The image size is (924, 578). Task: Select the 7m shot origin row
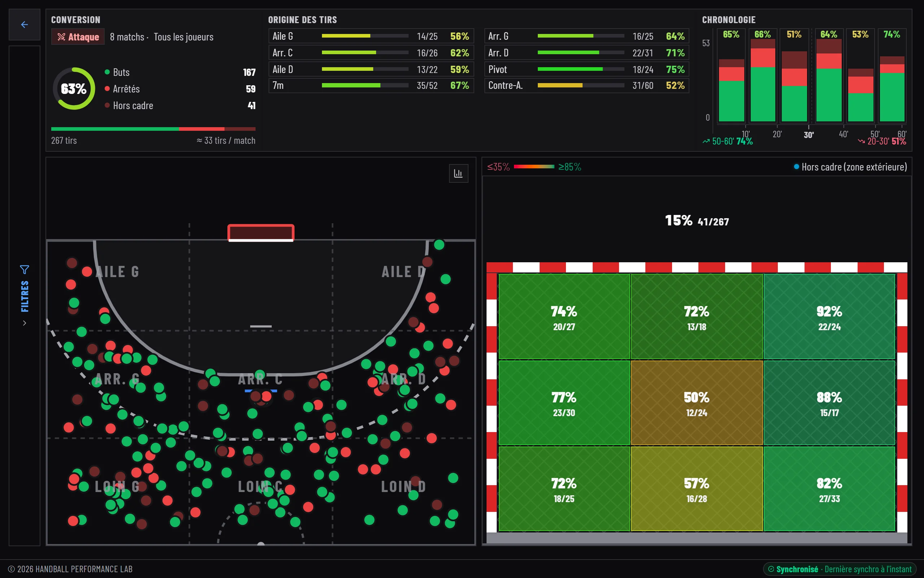(x=371, y=85)
